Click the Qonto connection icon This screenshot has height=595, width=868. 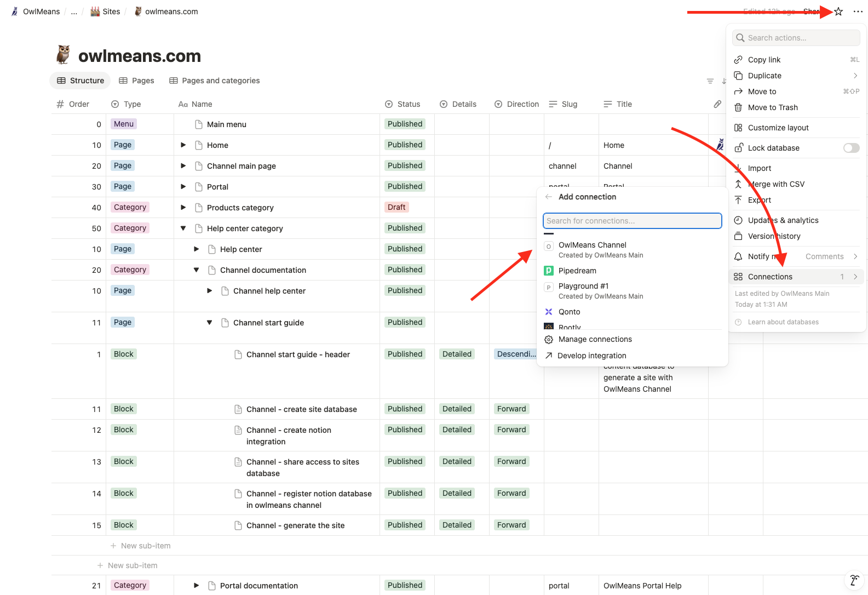click(549, 312)
